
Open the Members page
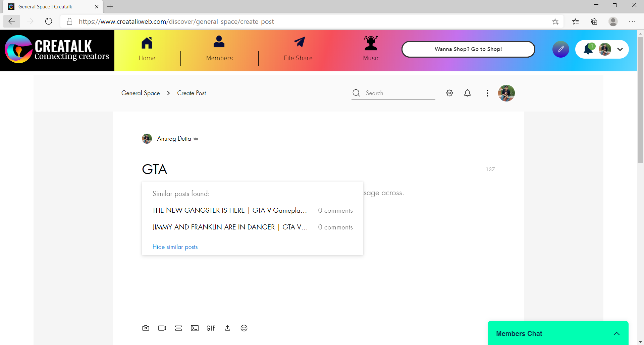pyautogui.click(x=219, y=58)
